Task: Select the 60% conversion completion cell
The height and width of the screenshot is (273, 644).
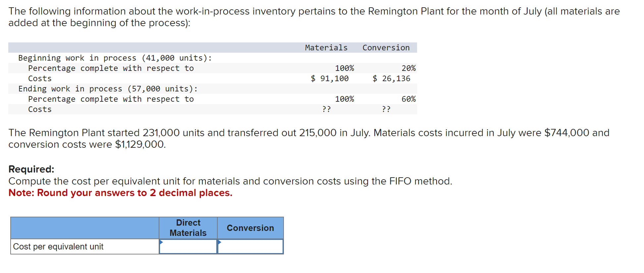Action: (x=409, y=99)
